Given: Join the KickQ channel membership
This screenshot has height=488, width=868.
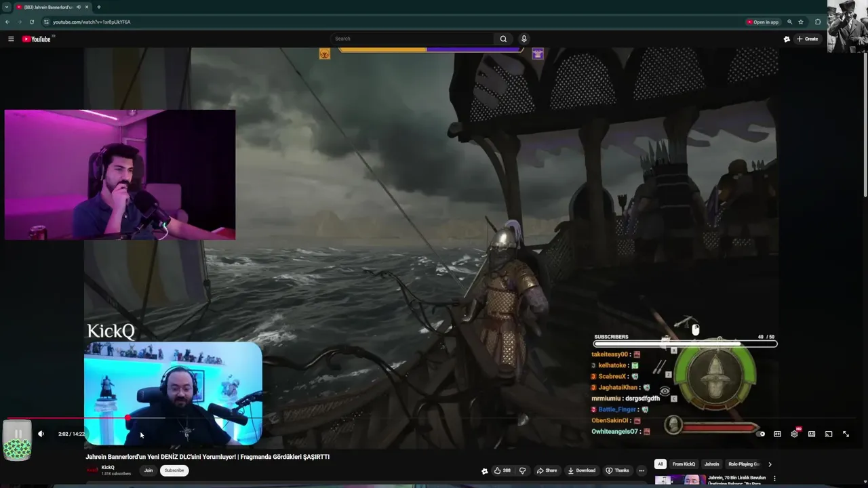Looking at the screenshot, I should [149, 470].
